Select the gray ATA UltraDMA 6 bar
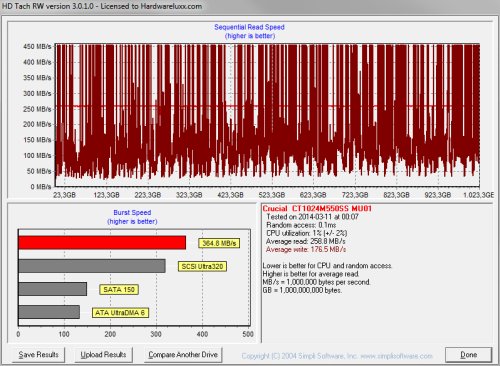Screen dimensions: 500x366 click(49, 312)
